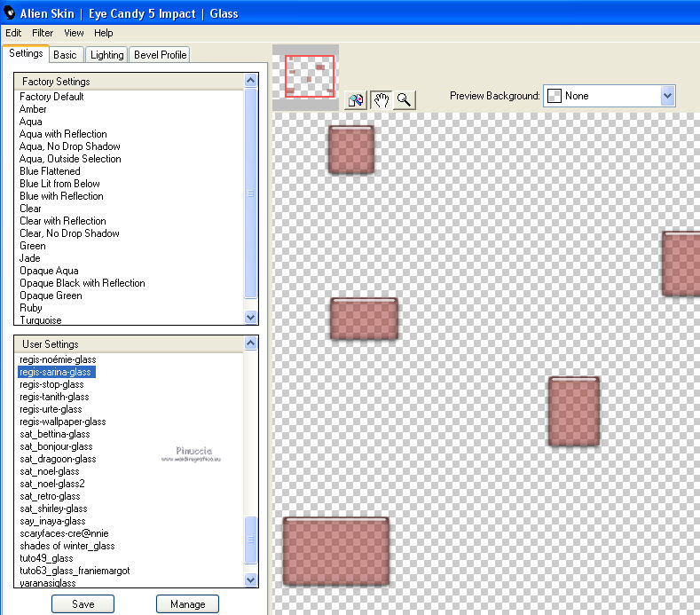Click User Settings scrollbar up arrow
This screenshot has height=615, width=700.
click(251, 343)
